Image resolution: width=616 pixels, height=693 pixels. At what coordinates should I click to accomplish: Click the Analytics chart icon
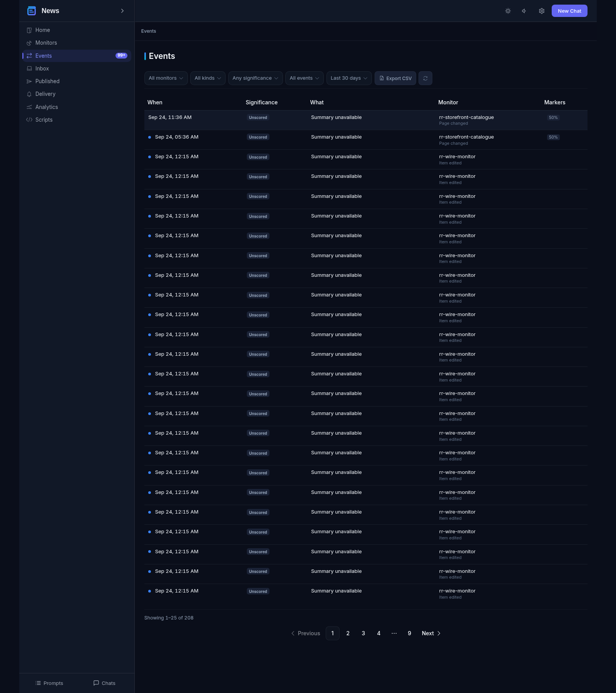pos(29,107)
